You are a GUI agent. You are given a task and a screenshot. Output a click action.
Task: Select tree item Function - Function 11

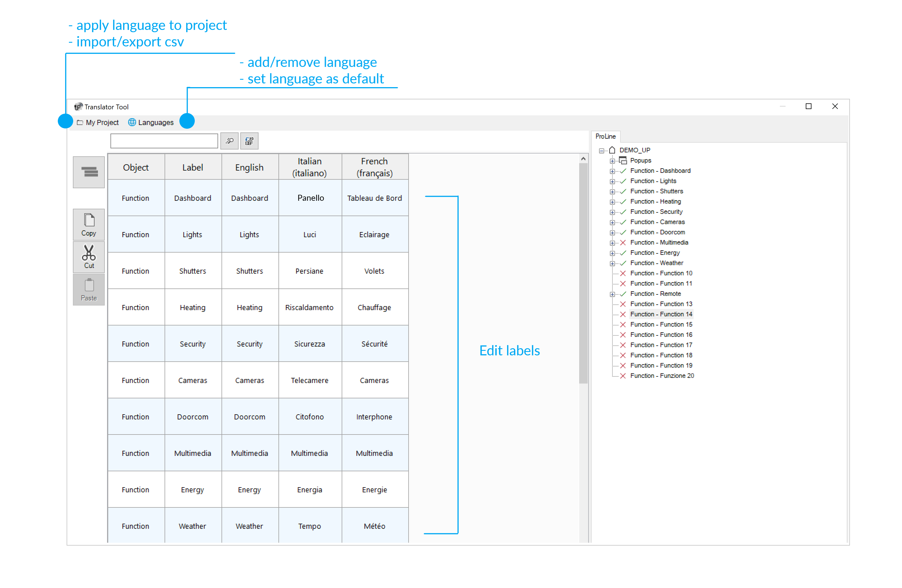661,283
